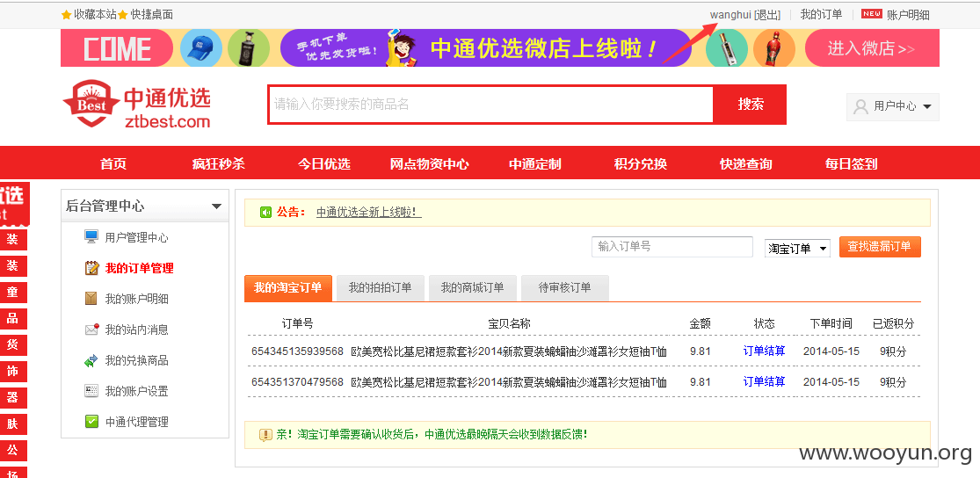Click the 进入微店 banner button
The height and width of the screenshot is (478, 980).
click(x=872, y=48)
